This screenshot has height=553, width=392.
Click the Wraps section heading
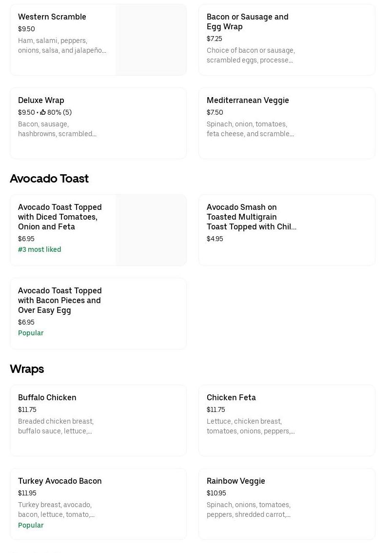27,369
